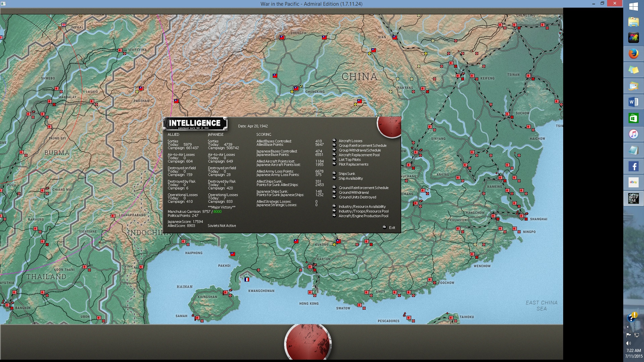Open Firefox from the taskbar

pos(633,54)
